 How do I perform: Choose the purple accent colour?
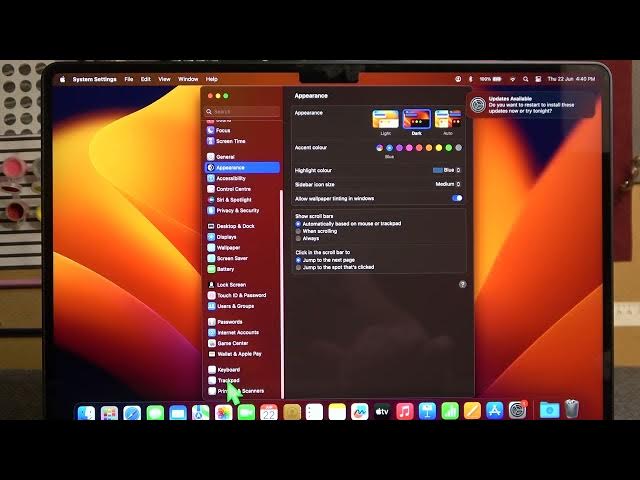coord(399,148)
